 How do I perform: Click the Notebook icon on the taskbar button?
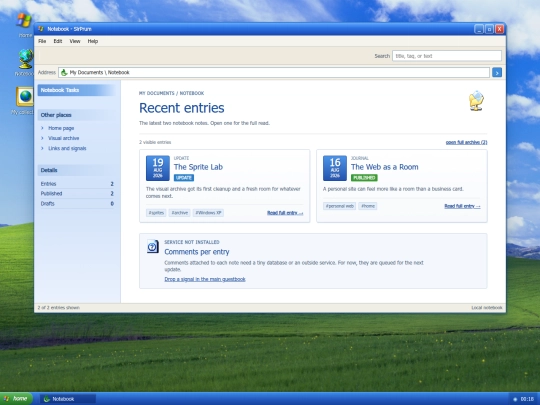point(46,399)
